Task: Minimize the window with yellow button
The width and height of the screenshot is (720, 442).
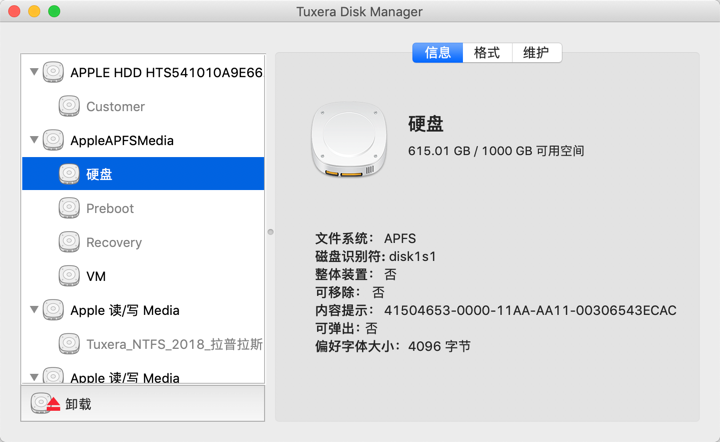Action: (x=34, y=11)
